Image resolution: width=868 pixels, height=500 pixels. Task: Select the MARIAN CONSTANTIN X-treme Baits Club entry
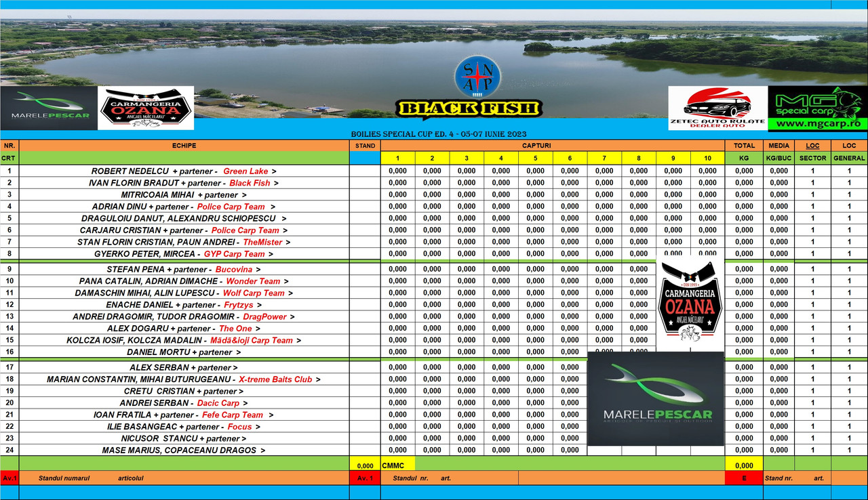click(184, 379)
